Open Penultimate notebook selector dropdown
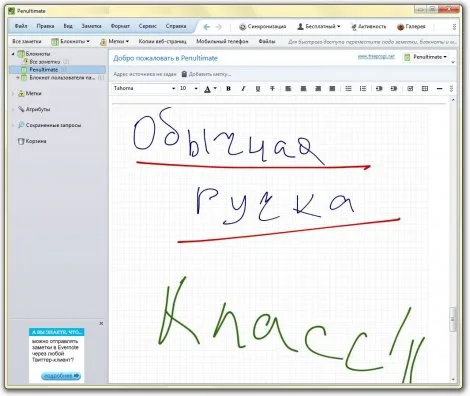470x396 pixels. point(425,57)
